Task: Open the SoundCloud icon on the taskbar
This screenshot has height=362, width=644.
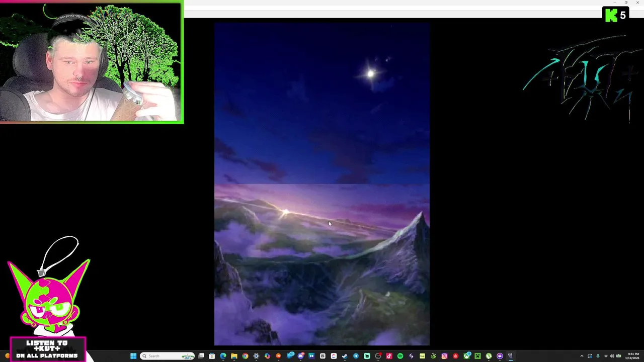Action: point(278,356)
